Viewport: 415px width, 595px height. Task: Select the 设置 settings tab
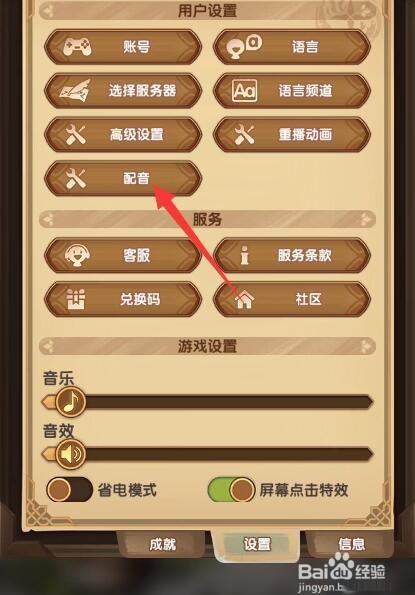[257, 545]
